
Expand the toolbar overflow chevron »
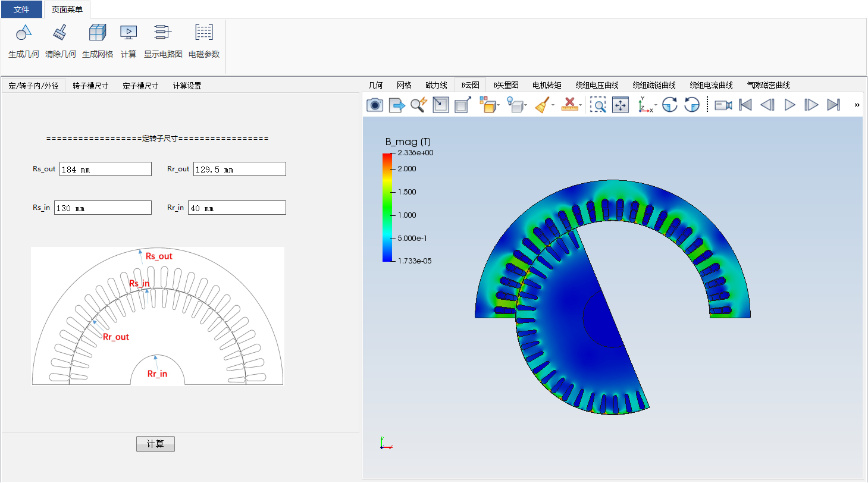[x=857, y=105]
